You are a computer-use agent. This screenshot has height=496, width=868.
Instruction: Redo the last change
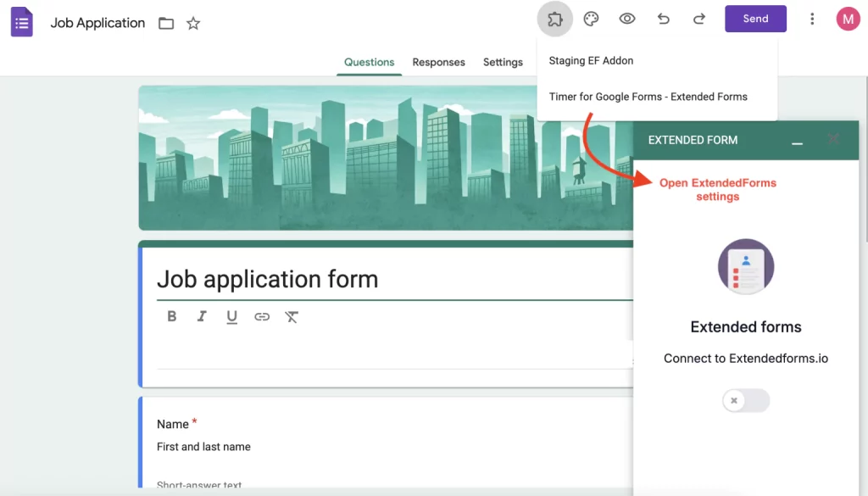tap(699, 19)
